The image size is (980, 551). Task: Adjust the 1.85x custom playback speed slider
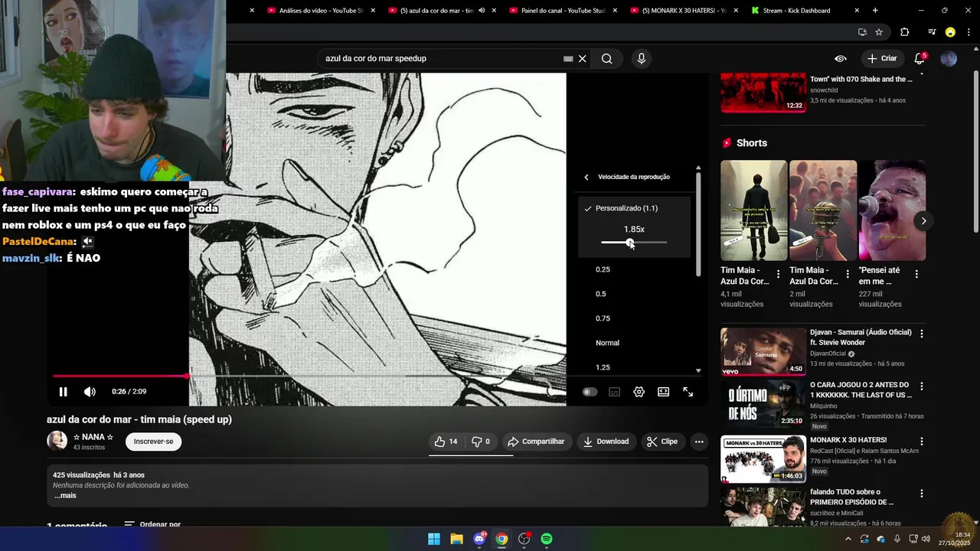click(x=634, y=243)
